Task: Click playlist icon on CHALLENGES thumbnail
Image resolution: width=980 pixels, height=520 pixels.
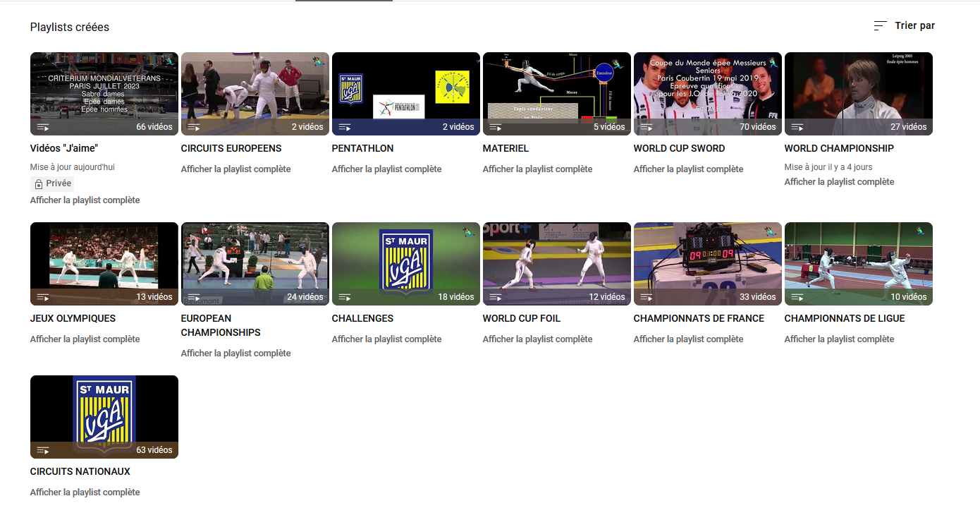Action: coord(345,297)
